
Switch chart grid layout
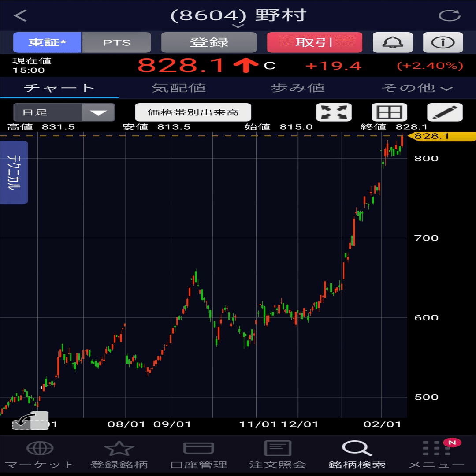[x=390, y=112]
